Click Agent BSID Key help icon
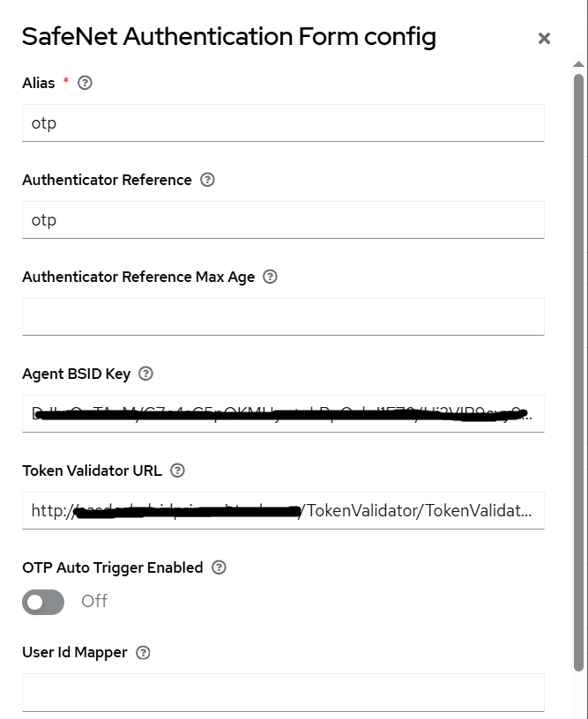Screen dimensions: 588x719 click(146, 374)
